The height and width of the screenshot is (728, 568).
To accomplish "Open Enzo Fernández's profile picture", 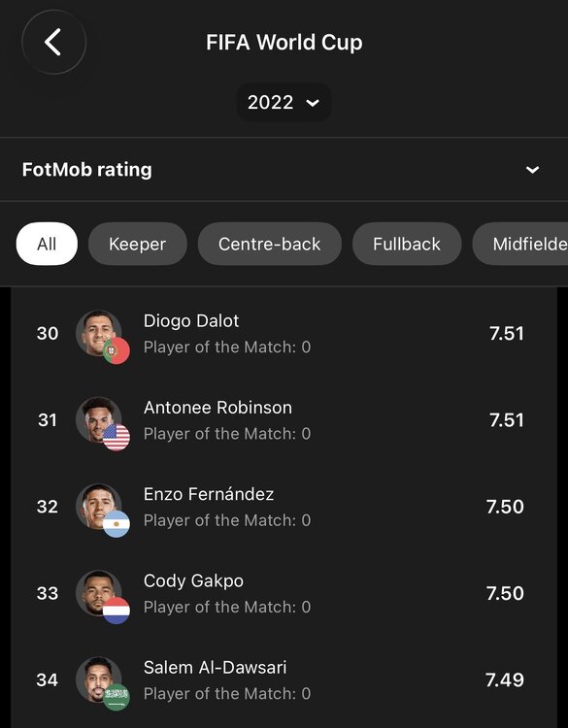I will (98, 507).
